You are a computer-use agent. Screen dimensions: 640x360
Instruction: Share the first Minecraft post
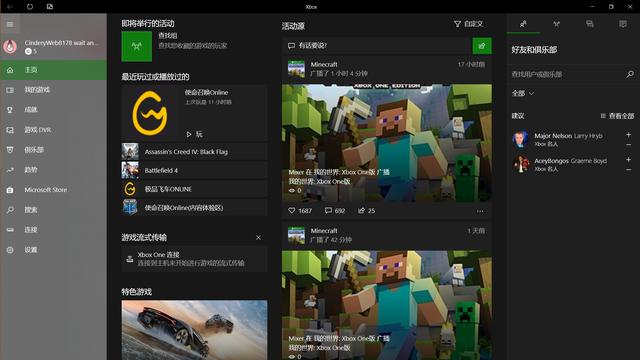click(366, 211)
